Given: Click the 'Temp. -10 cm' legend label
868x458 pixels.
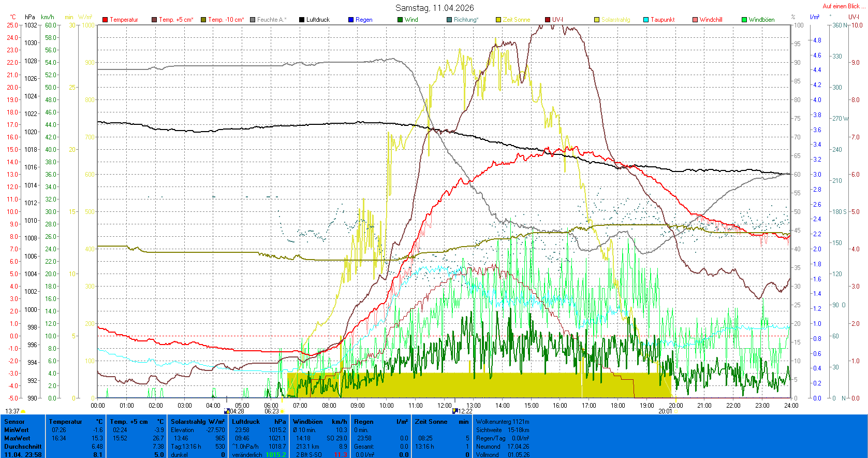Looking at the screenshot, I should (x=226, y=20).
